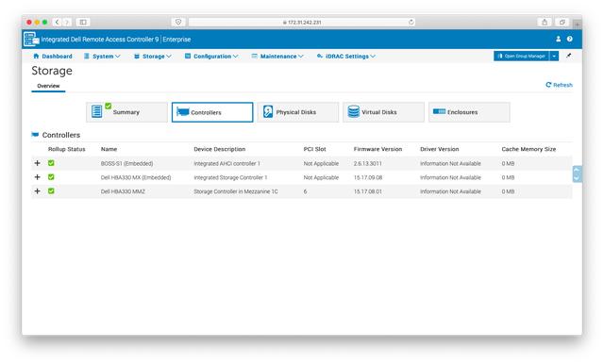Click Open Group Manager button
This screenshot has height=364, width=604.
[x=522, y=57]
